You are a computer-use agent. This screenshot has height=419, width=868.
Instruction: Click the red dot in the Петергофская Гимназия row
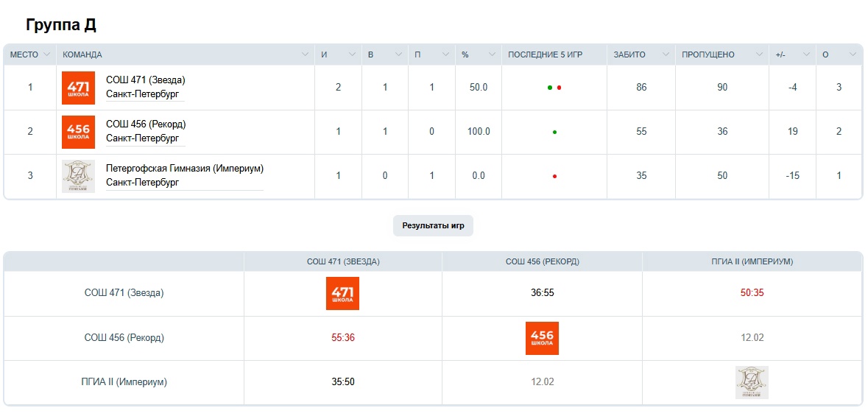554,177
